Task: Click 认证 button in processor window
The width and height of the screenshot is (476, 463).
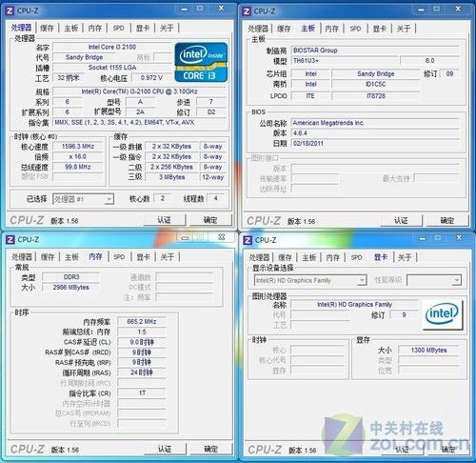Action: [x=164, y=220]
